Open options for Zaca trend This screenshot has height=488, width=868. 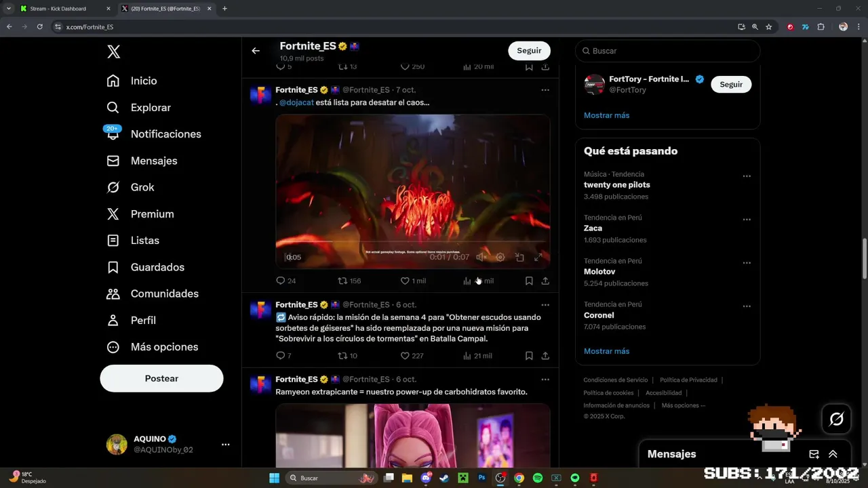tap(747, 220)
